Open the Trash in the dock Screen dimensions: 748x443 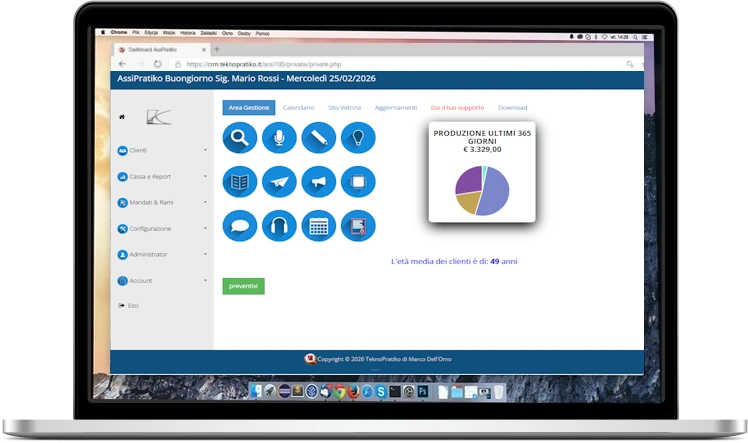pos(498,392)
